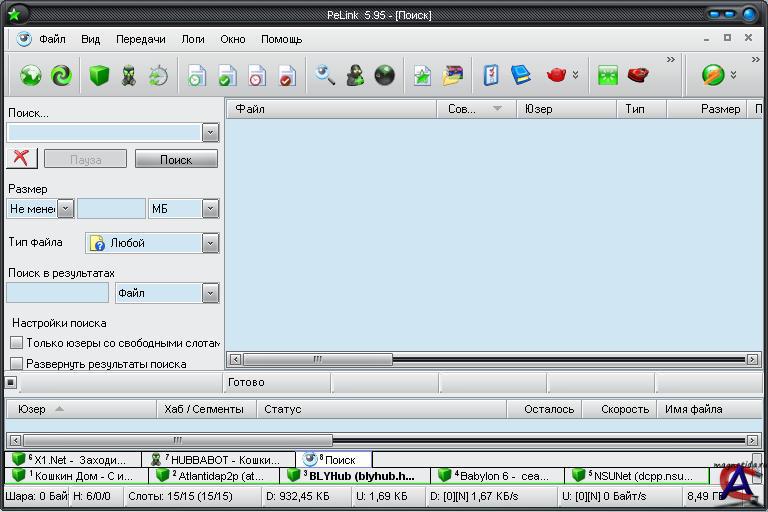Open the Передачи menu
The image size is (768, 512).
(140, 39)
